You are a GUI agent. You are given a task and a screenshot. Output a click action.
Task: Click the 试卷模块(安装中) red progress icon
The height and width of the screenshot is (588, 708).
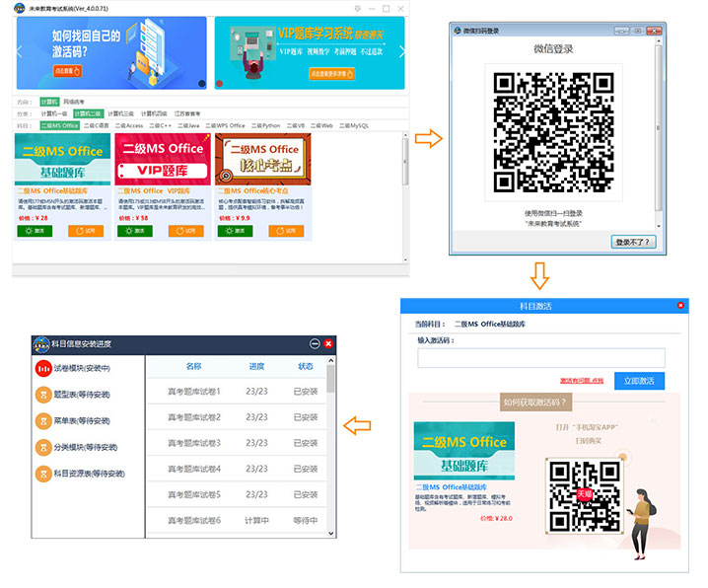coord(43,369)
